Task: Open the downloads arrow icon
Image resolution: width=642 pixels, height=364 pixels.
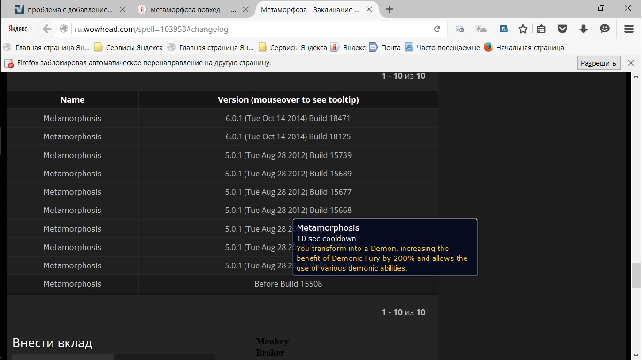Action: [583, 29]
